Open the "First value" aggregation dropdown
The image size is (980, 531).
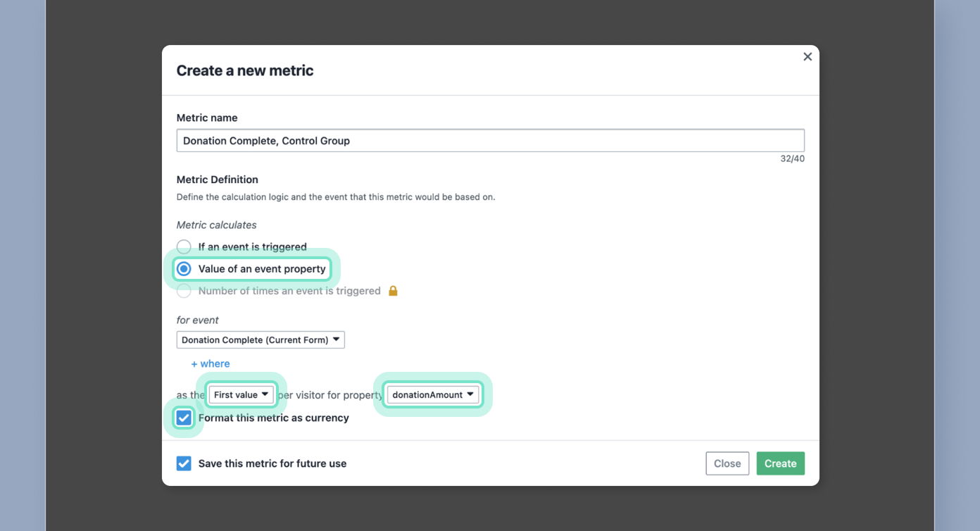tap(241, 394)
